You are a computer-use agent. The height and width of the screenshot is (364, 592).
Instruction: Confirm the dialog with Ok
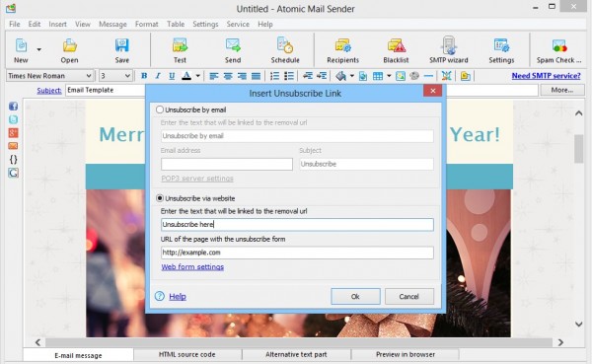coord(355,296)
